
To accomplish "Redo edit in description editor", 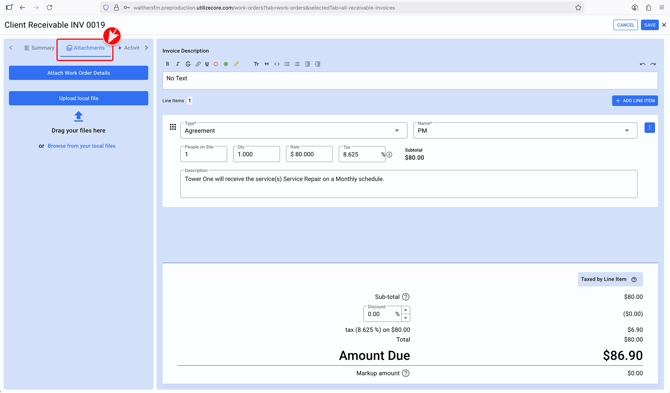I will pos(653,64).
